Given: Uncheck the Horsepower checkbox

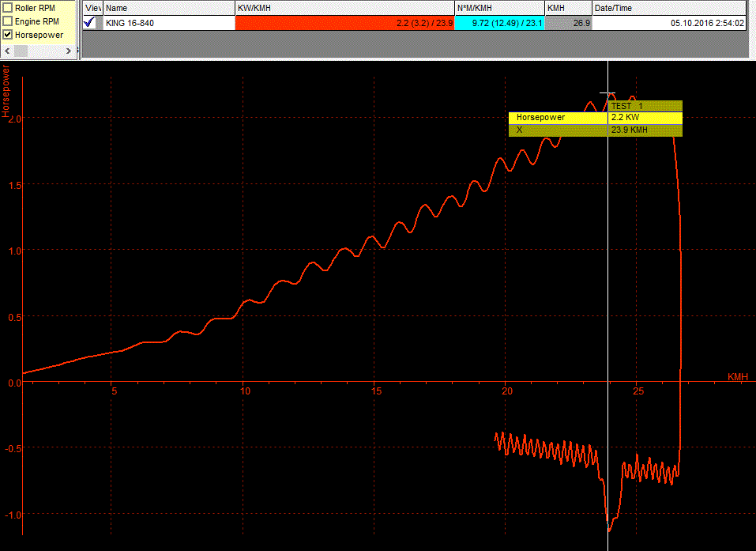Looking at the screenshot, I should pos(8,35).
